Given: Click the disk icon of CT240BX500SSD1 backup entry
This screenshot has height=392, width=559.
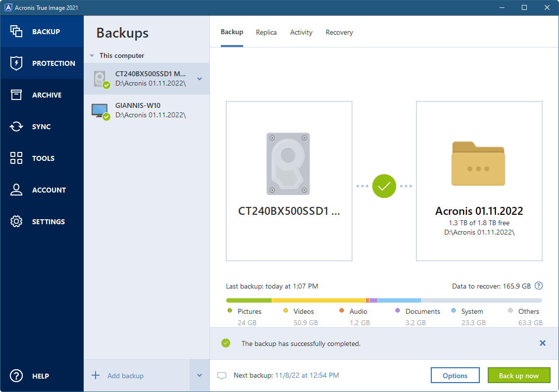Looking at the screenshot, I should 101,79.
